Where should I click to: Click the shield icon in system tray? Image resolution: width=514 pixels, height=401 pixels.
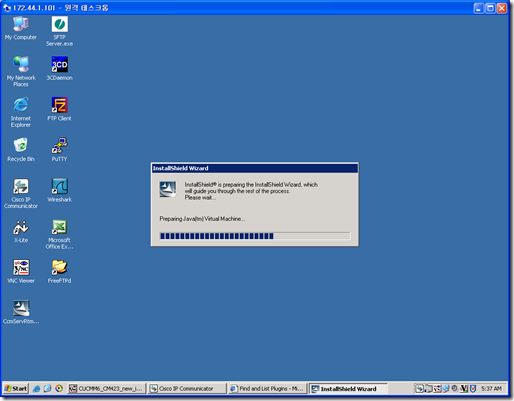pos(472,389)
